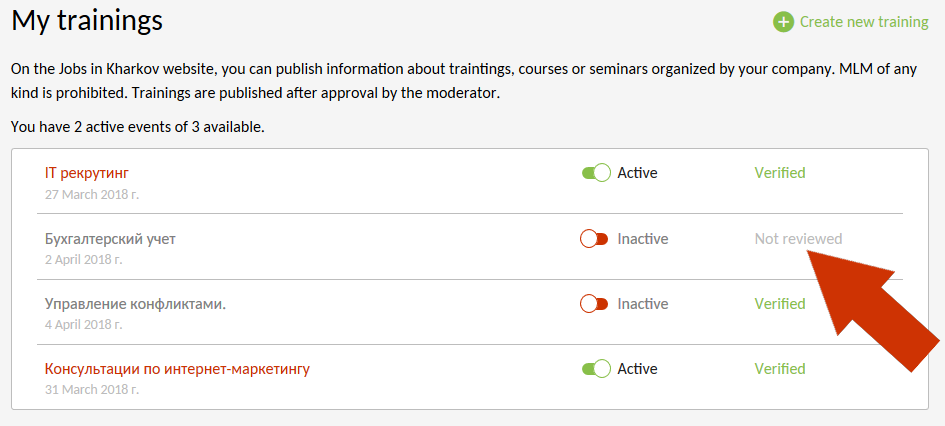Click Verified status in Консультации row
The width and height of the screenshot is (945, 426).
pos(779,369)
